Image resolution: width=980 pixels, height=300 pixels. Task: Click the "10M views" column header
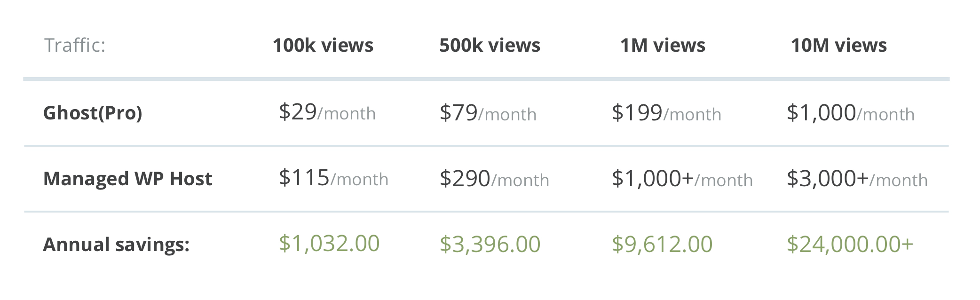(838, 46)
